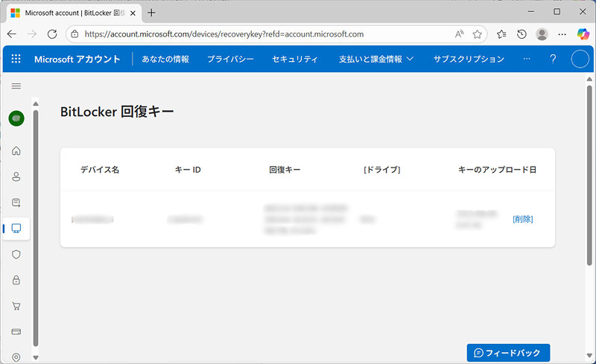The image size is (596, 364).
Task: Click the フィードバック button
Action: tap(508, 353)
